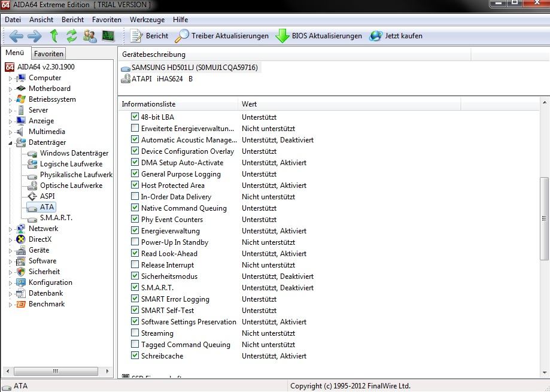Toggle the 48-bit LBA checkbox
The width and height of the screenshot is (550, 392).
coord(135,117)
